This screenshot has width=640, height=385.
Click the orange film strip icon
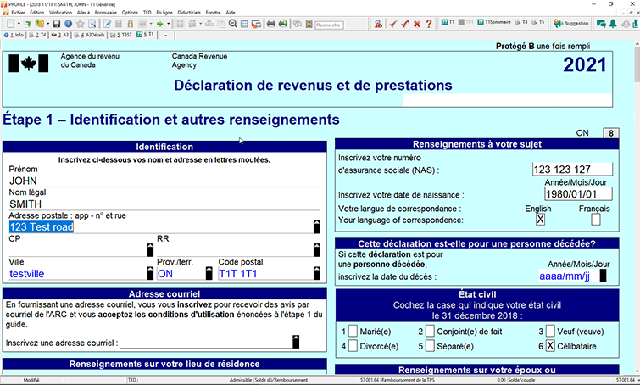309,24
